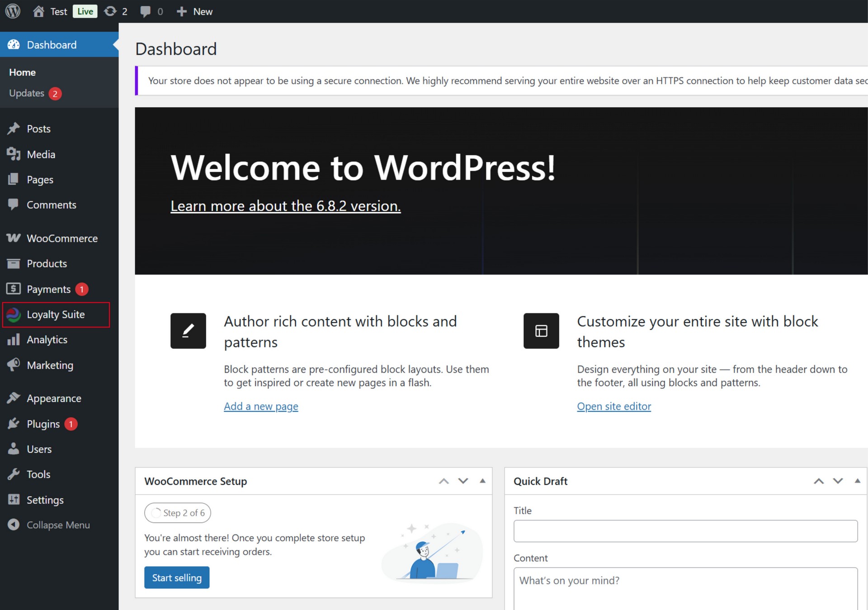Click the Start selling button

click(x=177, y=577)
